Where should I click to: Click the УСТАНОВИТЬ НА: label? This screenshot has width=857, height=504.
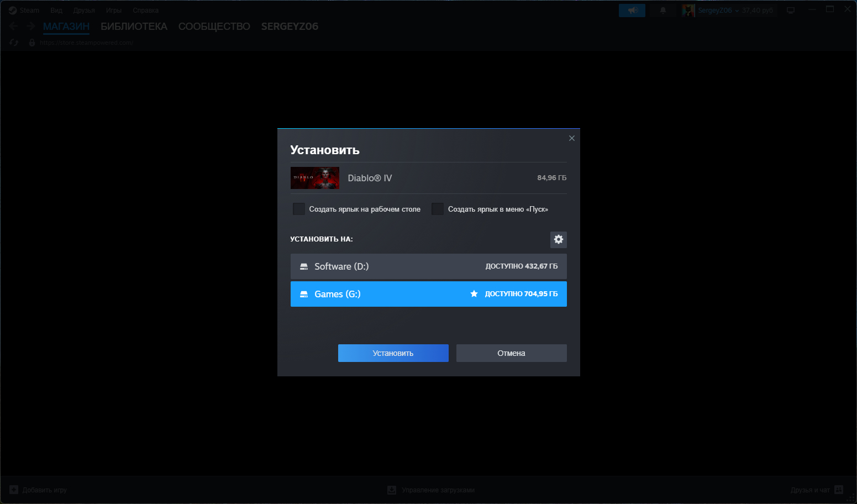322,239
